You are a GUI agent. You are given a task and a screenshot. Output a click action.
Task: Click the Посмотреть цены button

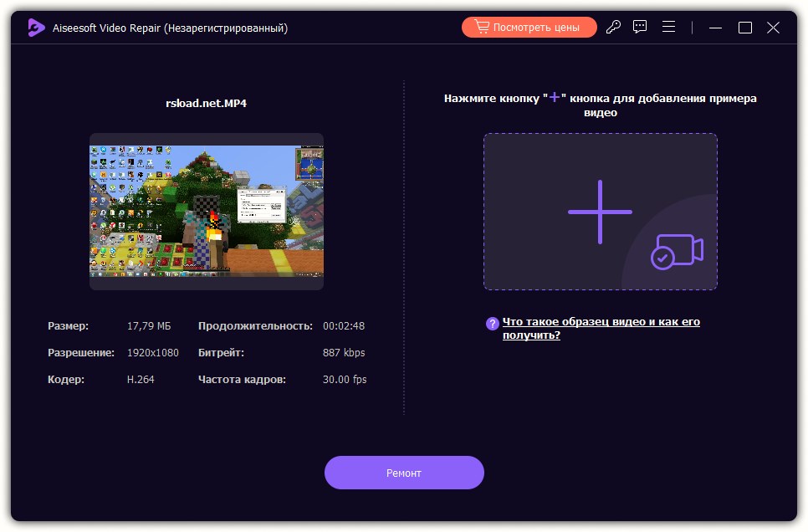point(529,26)
